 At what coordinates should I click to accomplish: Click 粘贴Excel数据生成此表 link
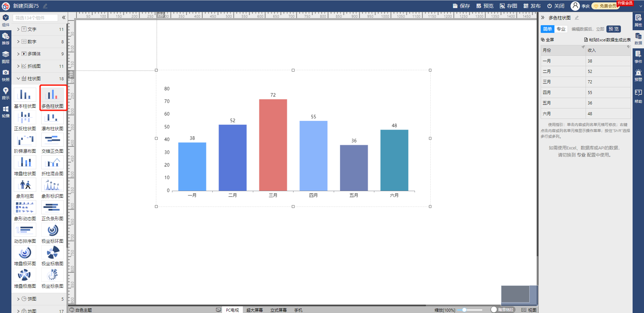coord(607,40)
